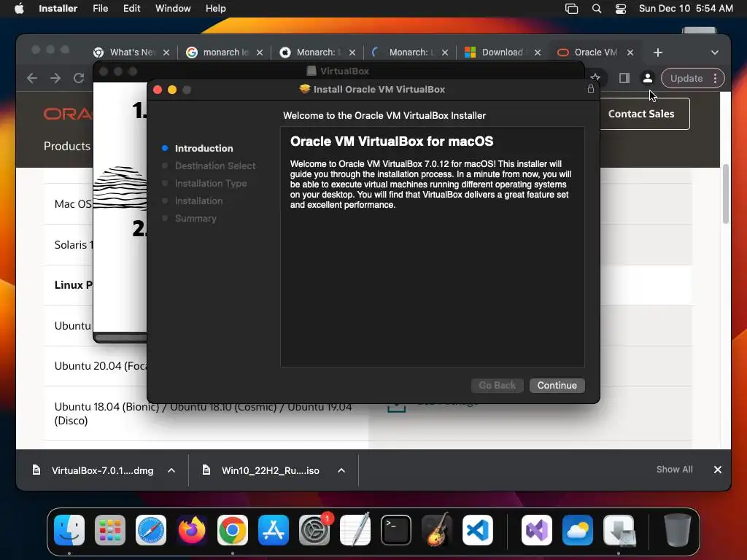The width and height of the screenshot is (747, 560).
Task: Select the Introduction step in installer sidebar
Action: (204, 148)
